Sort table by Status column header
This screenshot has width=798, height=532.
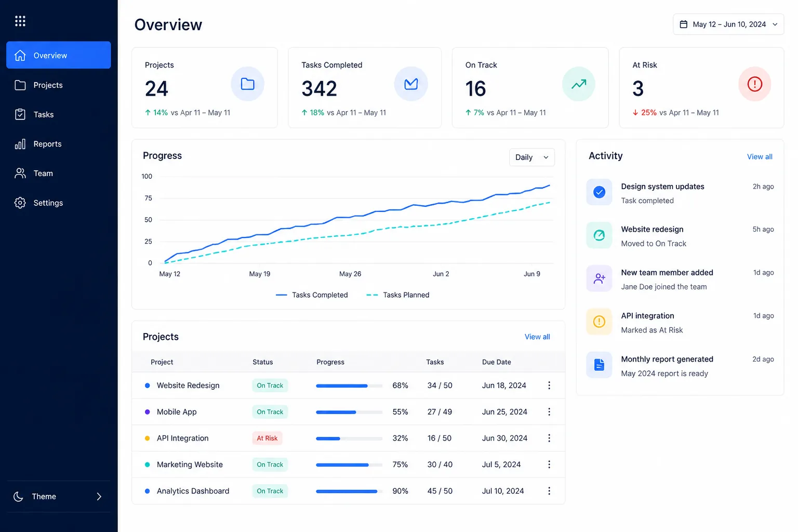tap(262, 362)
